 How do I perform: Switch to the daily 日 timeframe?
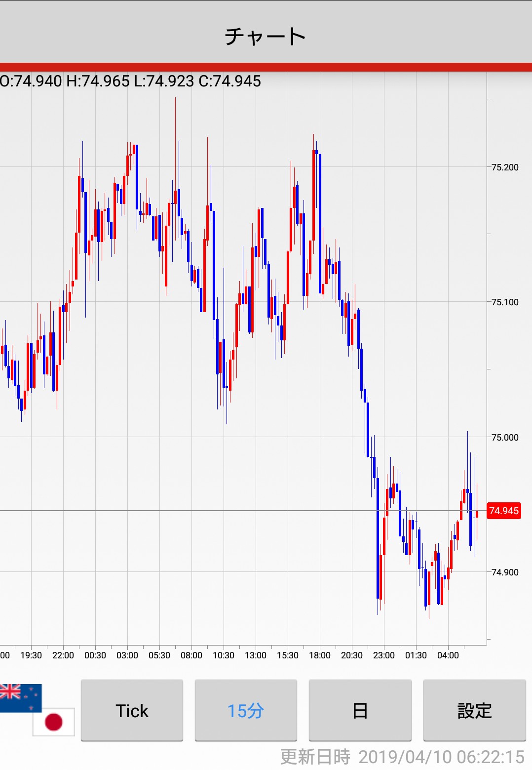click(360, 710)
